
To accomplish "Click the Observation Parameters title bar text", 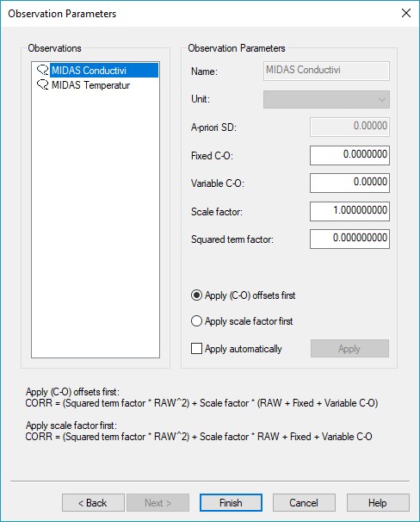I will [62, 14].
